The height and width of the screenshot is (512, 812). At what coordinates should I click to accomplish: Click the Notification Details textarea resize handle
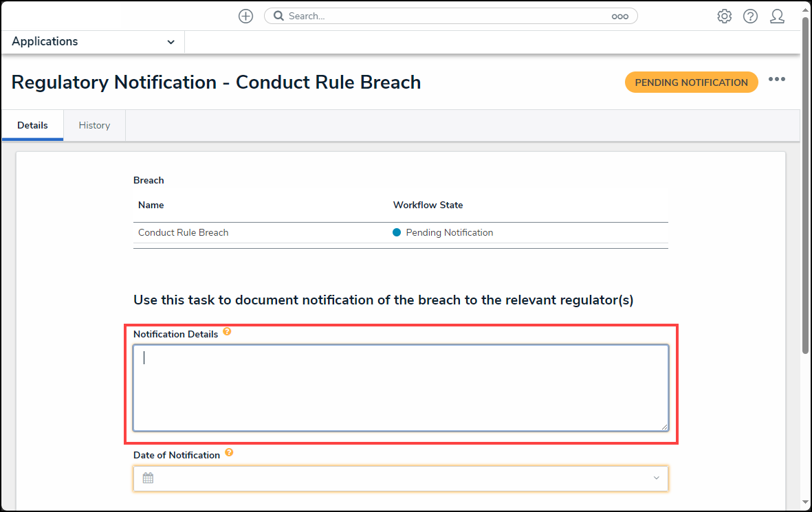tap(664, 427)
